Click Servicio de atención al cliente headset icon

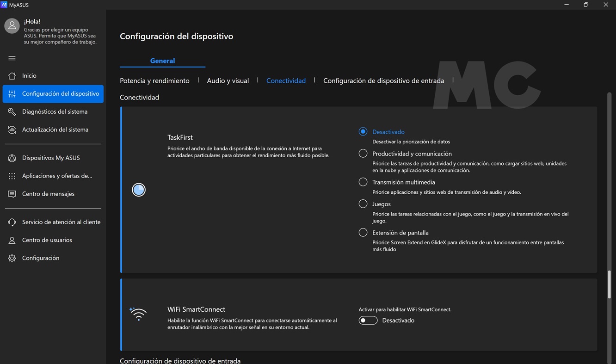[x=12, y=222]
